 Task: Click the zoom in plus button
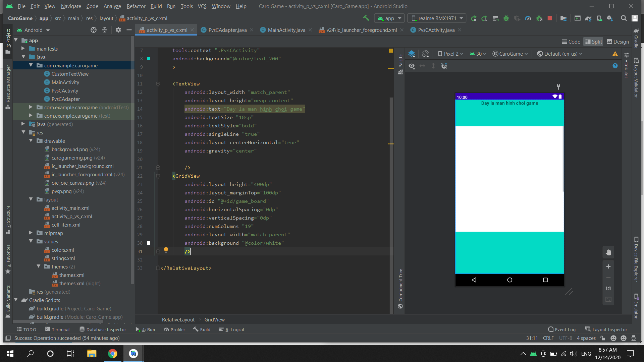pyautogui.click(x=608, y=266)
